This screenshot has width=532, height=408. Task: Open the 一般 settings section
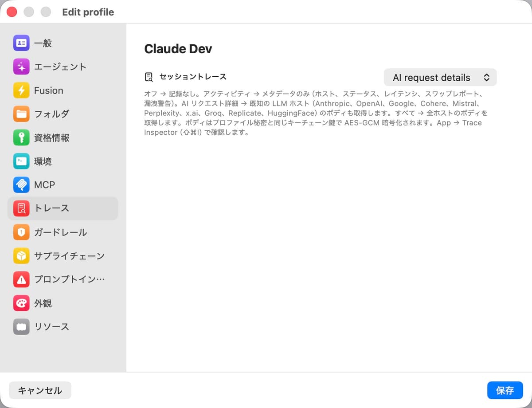tap(63, 43)
